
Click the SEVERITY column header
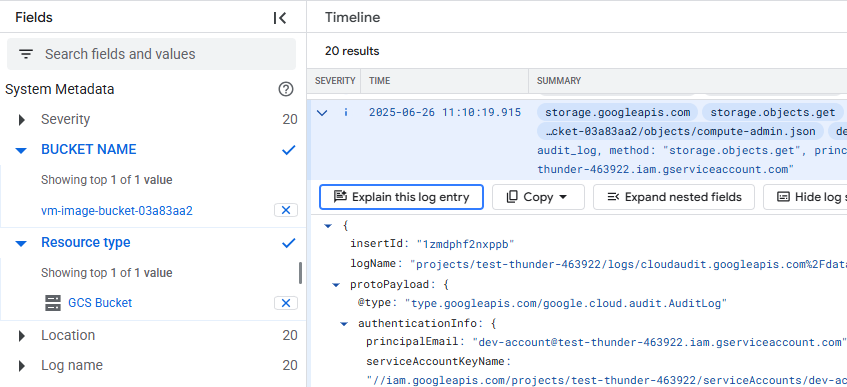tap(335, 81)
